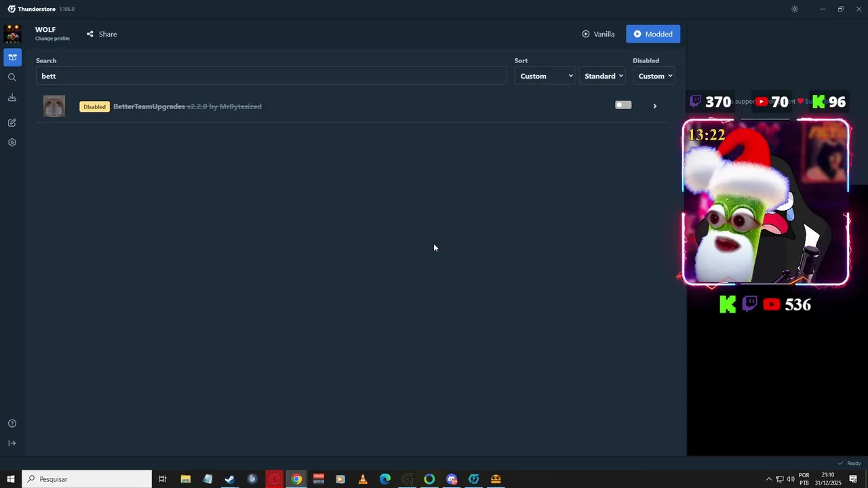Open Steam from the taskbar
The width and height of the screenshot is (868, 488).
point(230,479)
